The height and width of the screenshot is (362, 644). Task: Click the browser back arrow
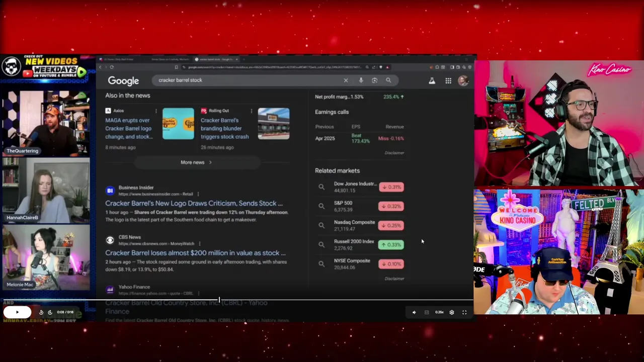click(x=100, y=67)
